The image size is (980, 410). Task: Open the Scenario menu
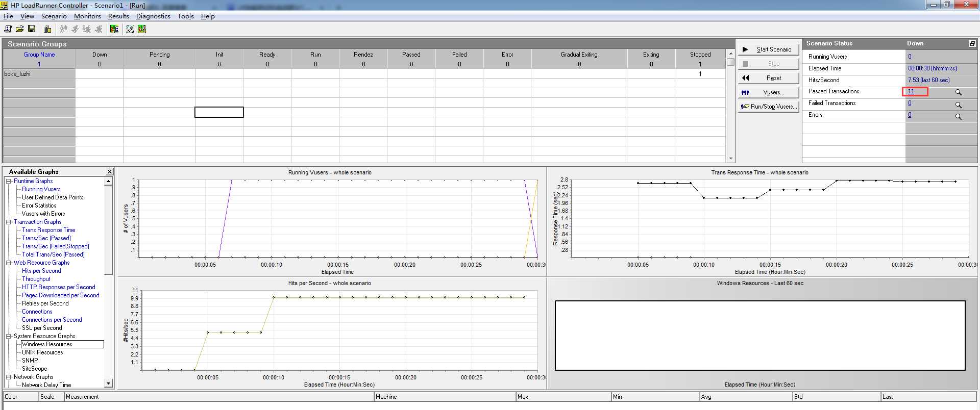click(54, 16)
